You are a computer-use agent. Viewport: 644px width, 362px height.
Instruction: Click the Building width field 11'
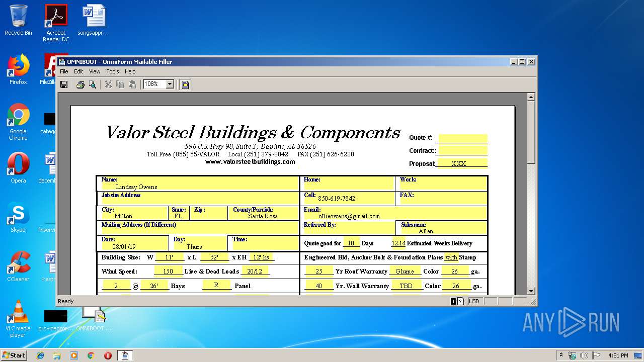pos(170,257)
